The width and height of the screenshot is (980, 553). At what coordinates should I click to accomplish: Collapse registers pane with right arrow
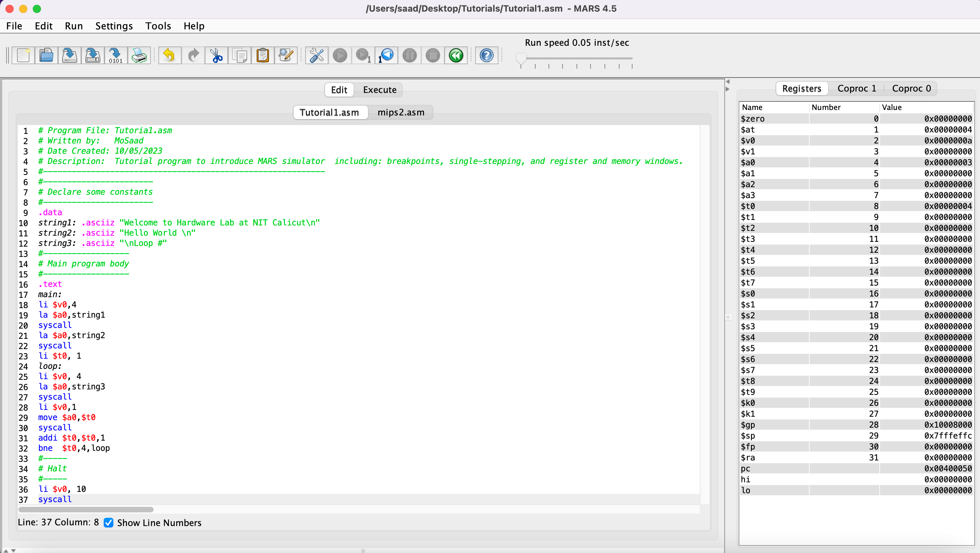727,89
